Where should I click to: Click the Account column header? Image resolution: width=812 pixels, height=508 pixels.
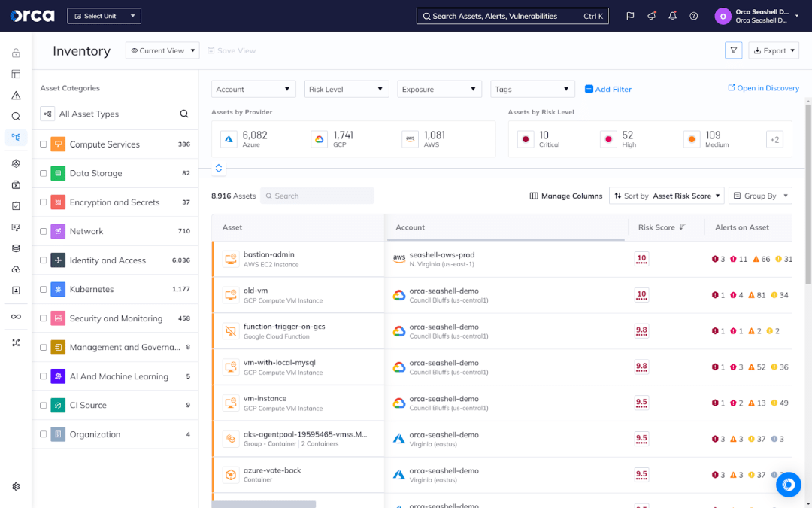(411, 227)
